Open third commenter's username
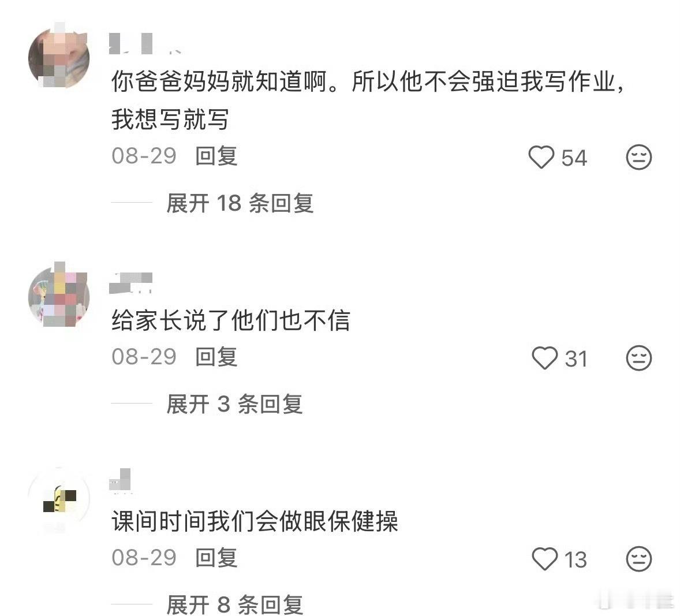The width and height of the screenshot is (680, 616). (120, 480)
